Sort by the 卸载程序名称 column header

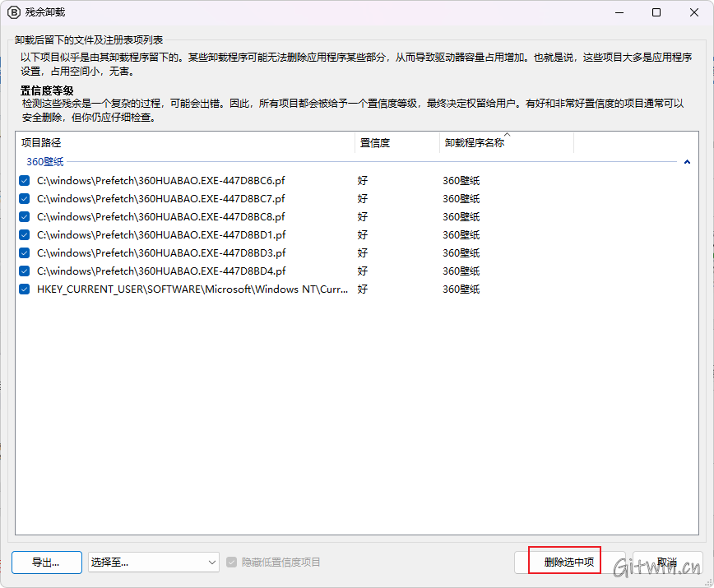click(507, 143)
